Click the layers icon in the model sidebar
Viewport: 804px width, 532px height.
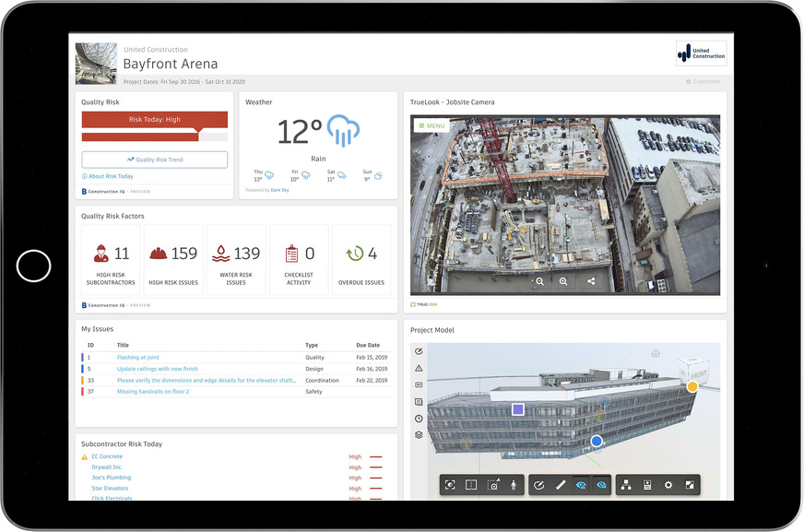418,434
